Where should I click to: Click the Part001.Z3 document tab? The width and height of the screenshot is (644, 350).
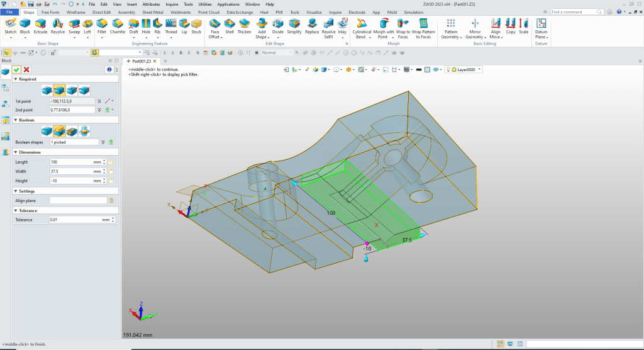[x=141, y=61]
